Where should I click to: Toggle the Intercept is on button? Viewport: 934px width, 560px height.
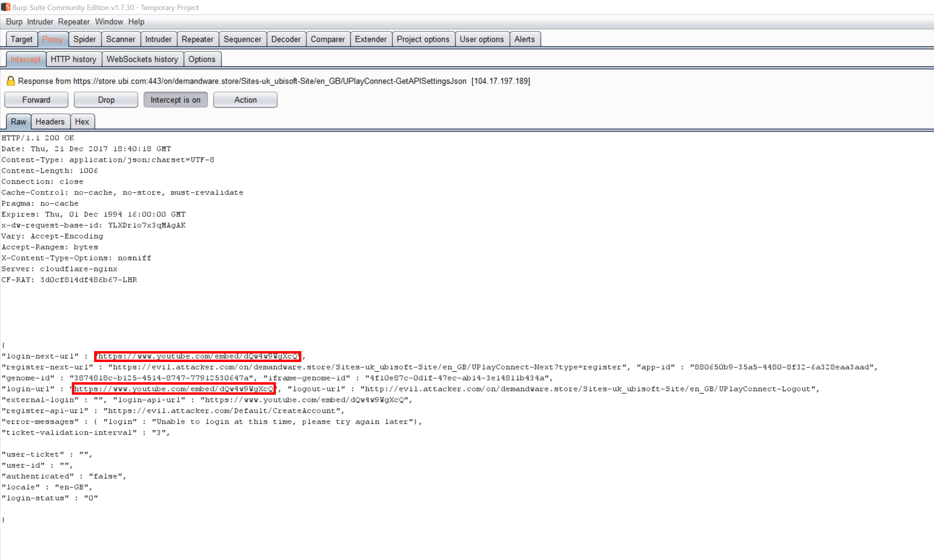(x=175, y=100)
